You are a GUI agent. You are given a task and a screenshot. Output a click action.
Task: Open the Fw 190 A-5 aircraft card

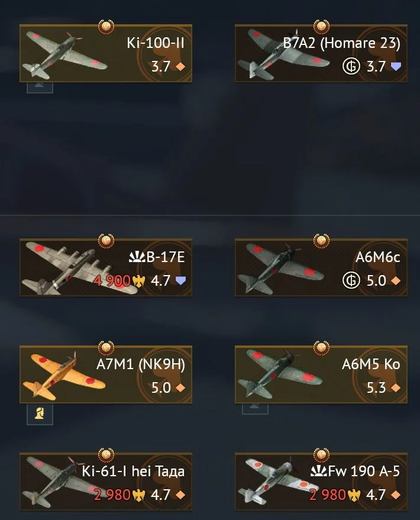click(x=321, y=482)
